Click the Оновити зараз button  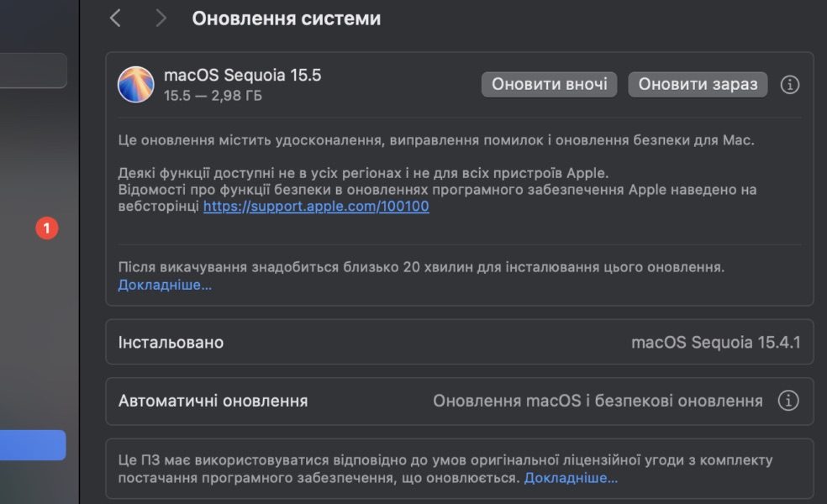698,84
